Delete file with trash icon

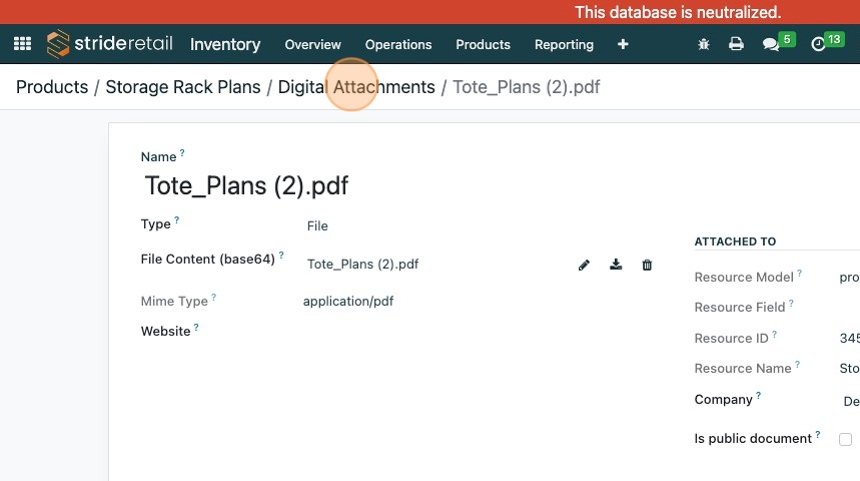pos(647,265)
